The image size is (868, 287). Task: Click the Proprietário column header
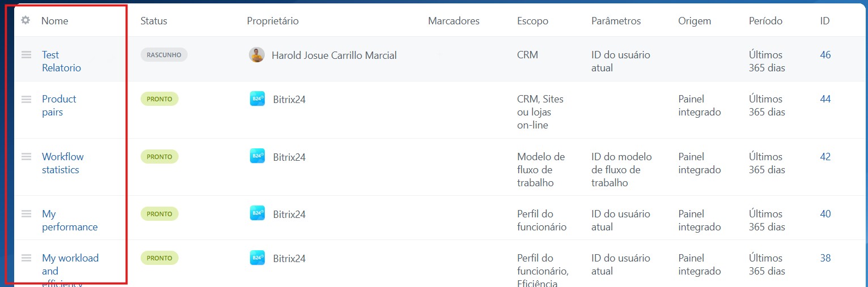tap(273, 21)
